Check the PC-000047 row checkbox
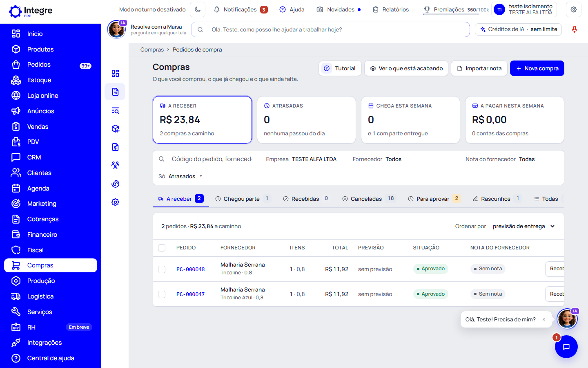Screen dimensions: 588x368 [x=162, y=294]
